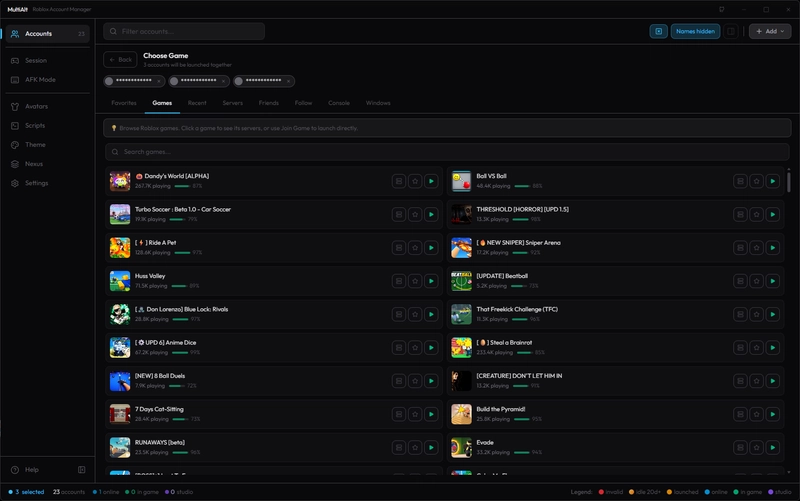The height and width of the screenshot is (501, 800).
Task: Play [UPD 6] Anime Dice
Action: (x=431, y=347)
